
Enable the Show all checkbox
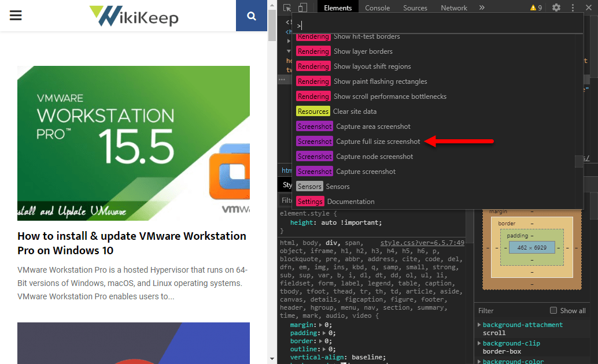pyautogui.click(x=553, y=310)
